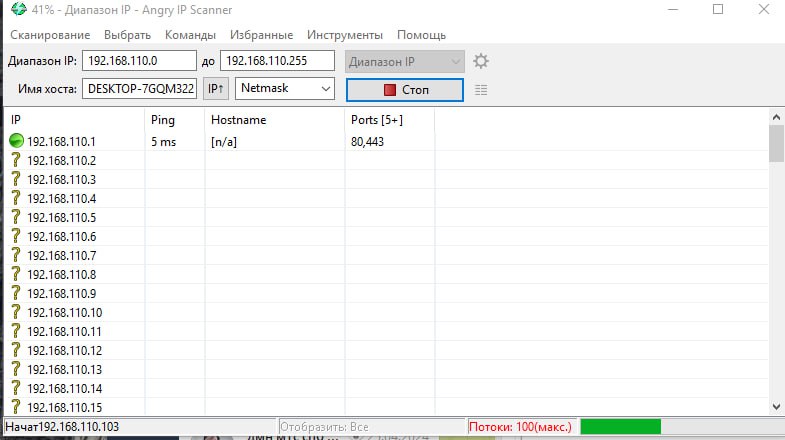Open the Диапазон IP feeder dropdown
The width and height of the screenshot is (785, 440).
click(405, 61)
